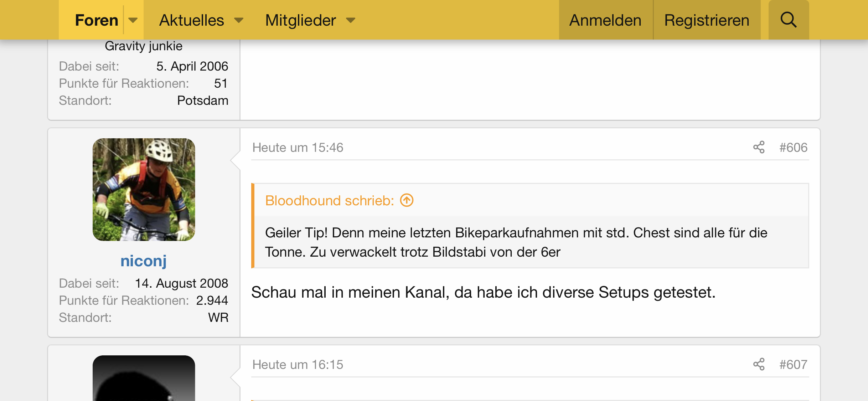This screenshot has width=868, height=401.
Task: Share post #606 via share icon
Action: 759,147
